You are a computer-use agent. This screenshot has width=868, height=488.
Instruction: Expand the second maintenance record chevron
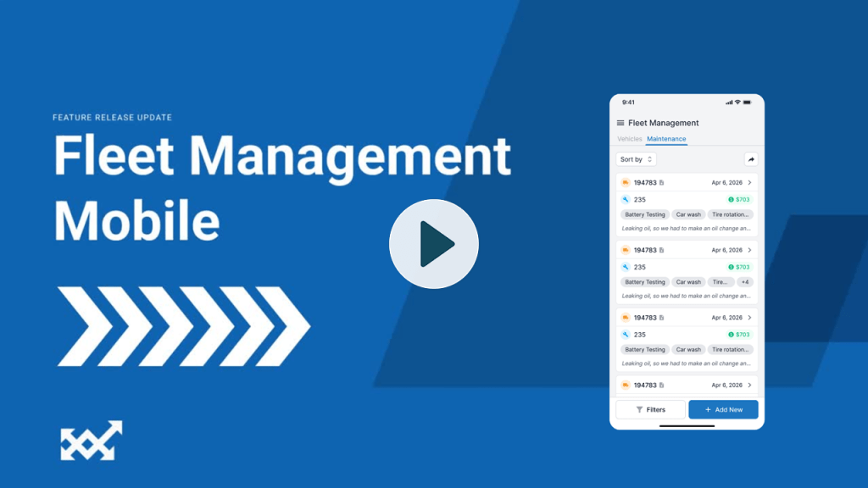pyautogui.click(x=749, y=250)
